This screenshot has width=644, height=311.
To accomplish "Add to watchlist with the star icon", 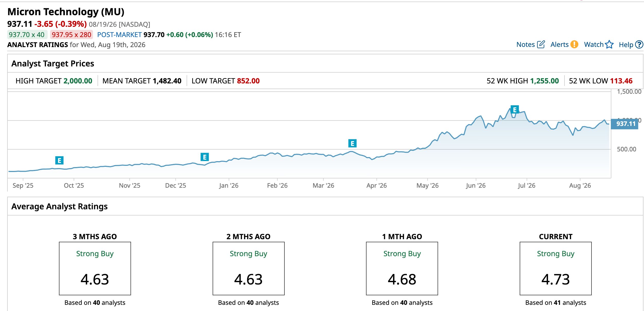I will pos(609,45).
